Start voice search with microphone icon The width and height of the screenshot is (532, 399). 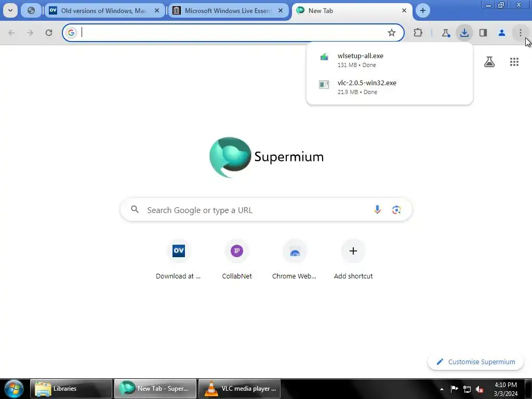point(377,210)
